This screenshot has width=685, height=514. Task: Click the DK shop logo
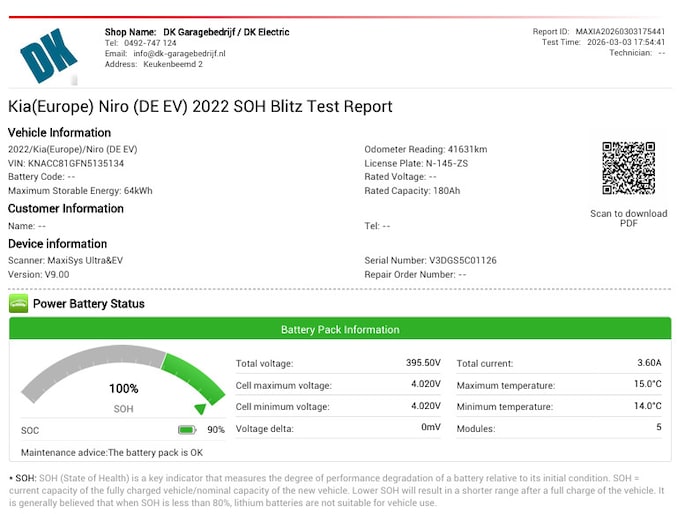(x=50, y=55)
